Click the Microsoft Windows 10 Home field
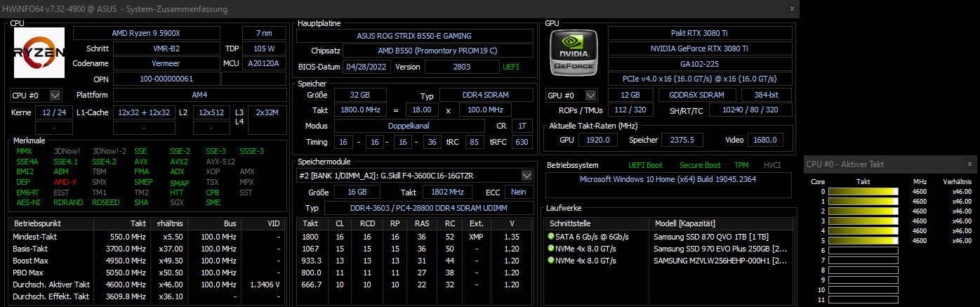Viewport: 980px width, 307px height. [668, 185]
